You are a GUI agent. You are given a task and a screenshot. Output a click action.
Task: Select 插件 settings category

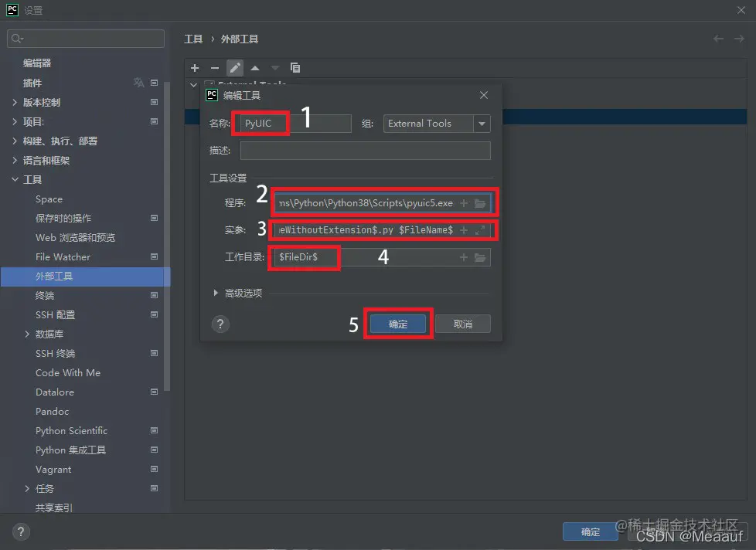coord(32,83)
